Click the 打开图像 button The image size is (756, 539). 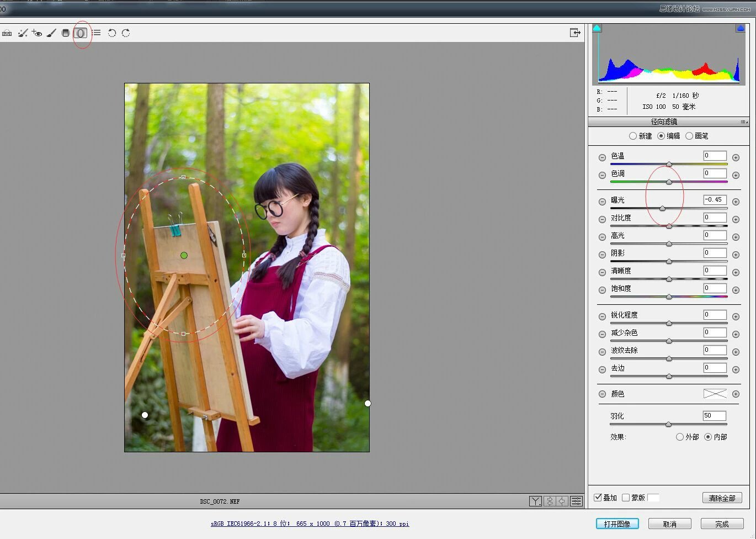[x=617, y=524]
